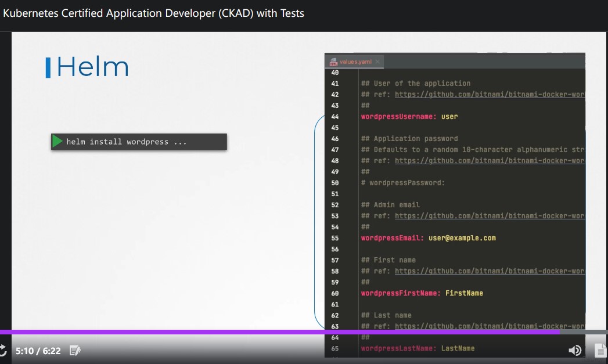
Task: Click line number 61 in the gutter
Action: point(335,305)
